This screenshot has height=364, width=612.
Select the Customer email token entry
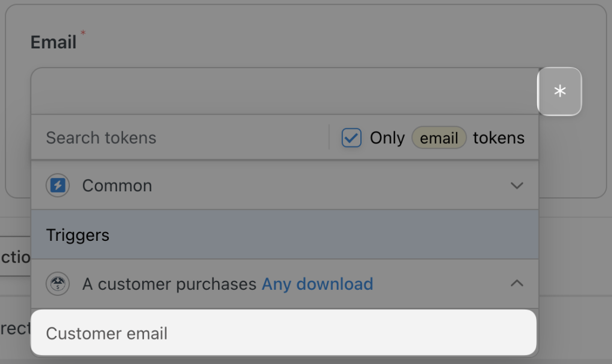[106, 334]
